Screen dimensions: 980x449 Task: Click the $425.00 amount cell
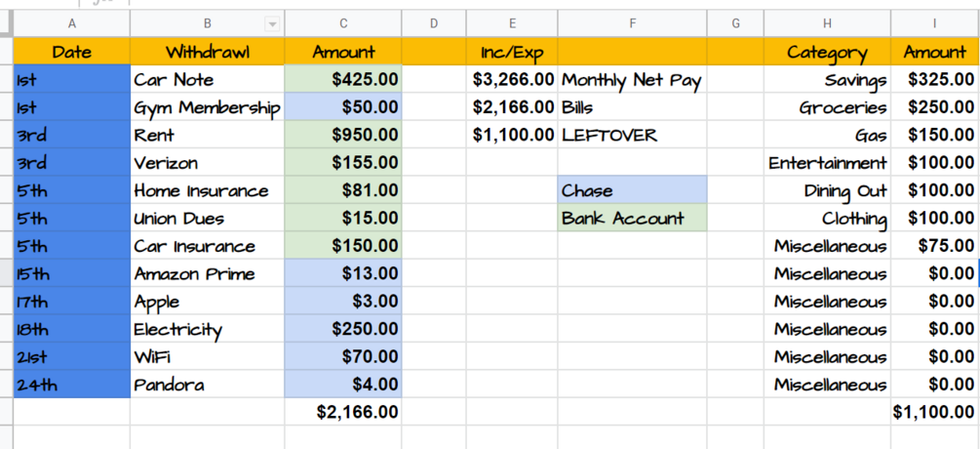point(343,79)
